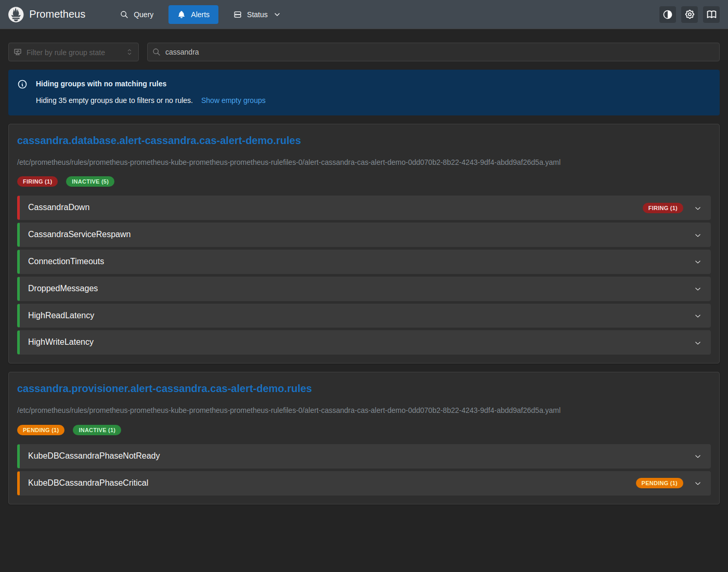Expand the CassandraServiceRespawn rule
The image size is (728, 572).
[364, 235]
